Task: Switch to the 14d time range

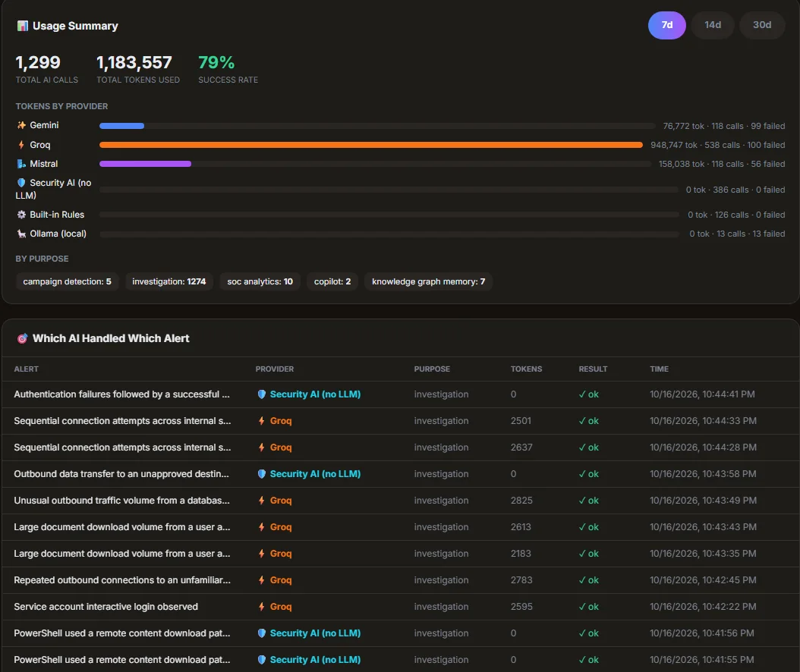Action: click(x=713, y=25)
